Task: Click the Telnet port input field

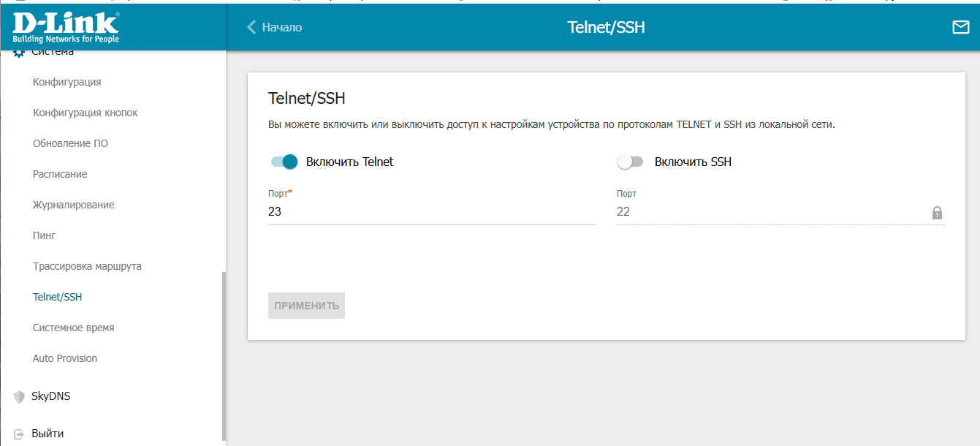Action: click(432, 211)
